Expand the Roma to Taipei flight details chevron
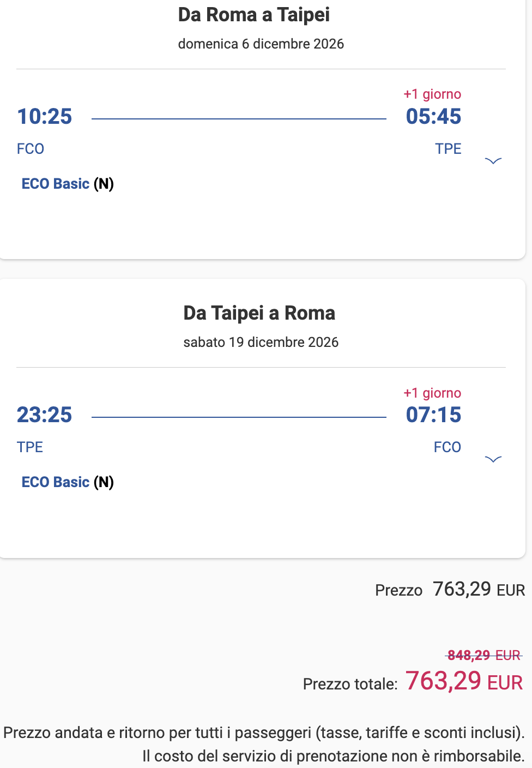The height and width of the screenshot is (768, 532). (x=493, y=160)
